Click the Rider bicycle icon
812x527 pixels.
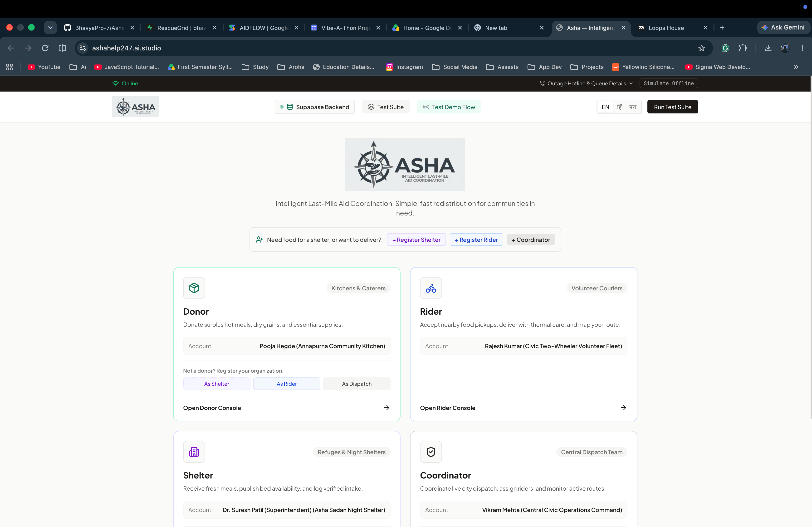[x=430, y=288]
